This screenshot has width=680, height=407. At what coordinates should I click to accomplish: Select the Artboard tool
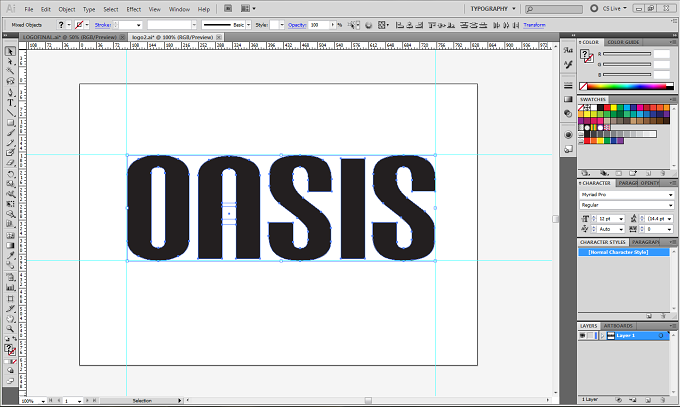(10, 299)
